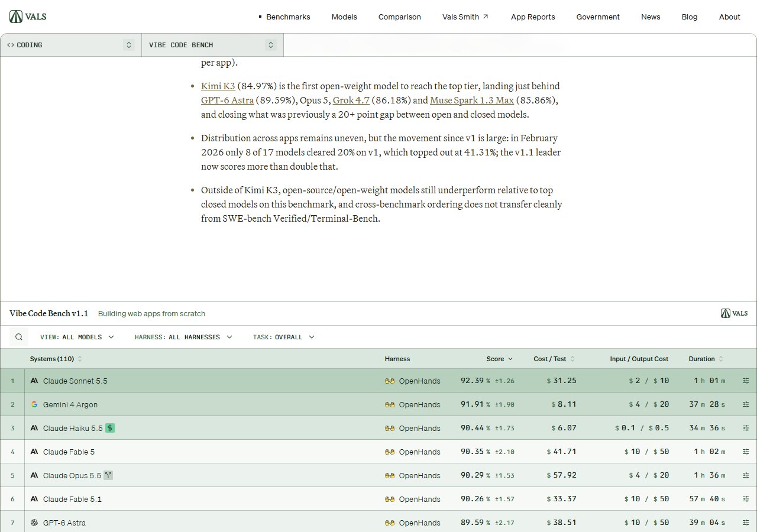Click duration 34 m 36 s cell
This screenshot has height=532, width=757.
(707, 428)
